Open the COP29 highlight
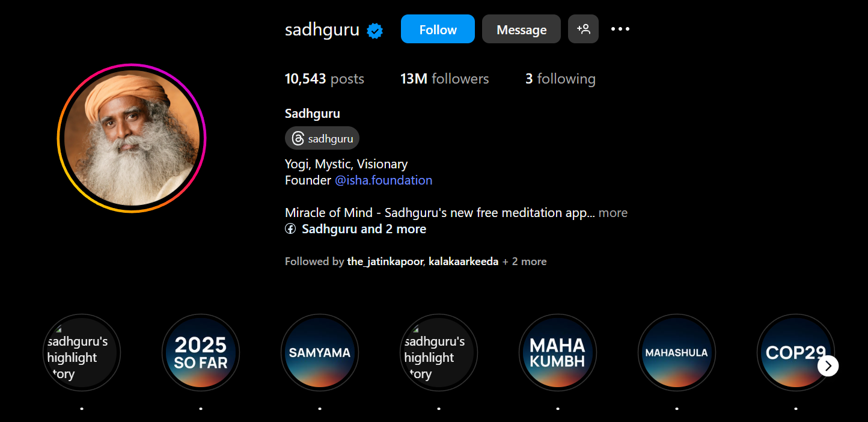 pos(795,353)
